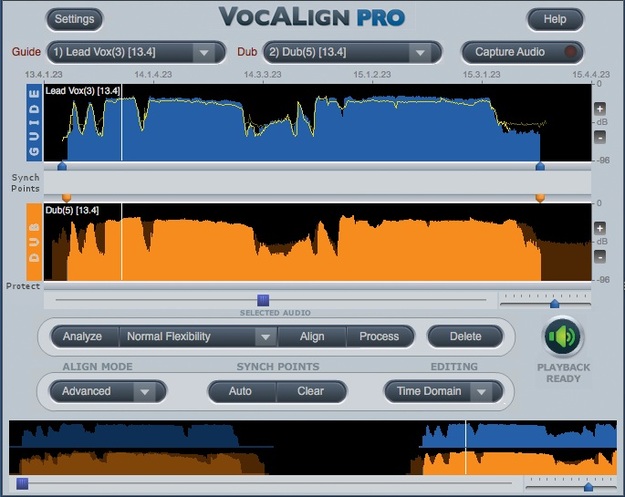The image size is (625, 497).
Task: Click the green speaker playback icon
Action: (x=562, y=337)
